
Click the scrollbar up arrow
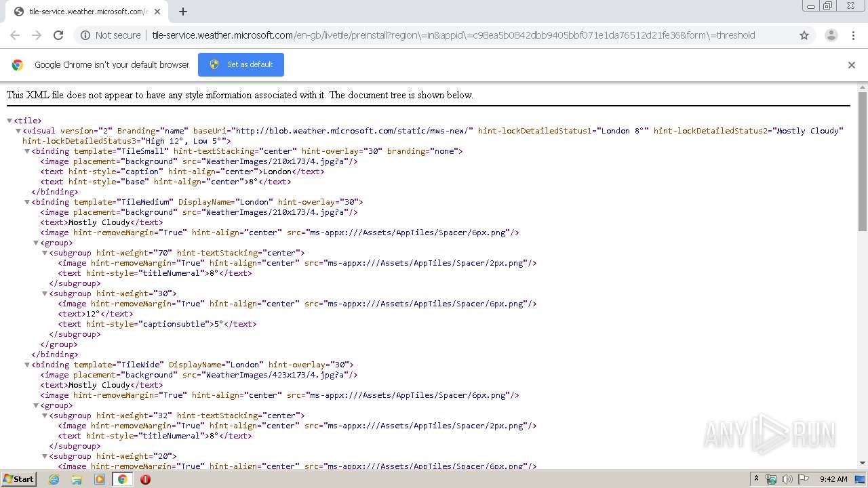click(863, 87)
